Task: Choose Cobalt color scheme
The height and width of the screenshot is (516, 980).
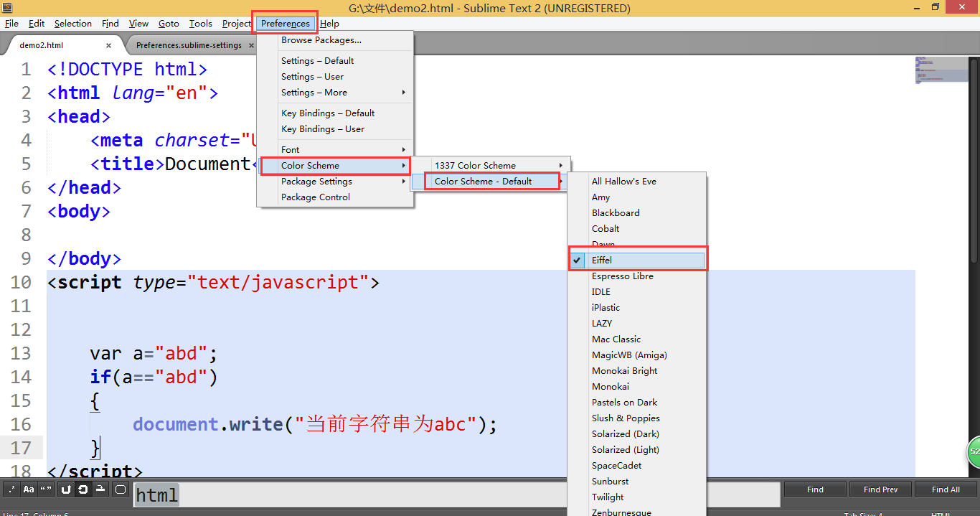Action: point(637,229)
